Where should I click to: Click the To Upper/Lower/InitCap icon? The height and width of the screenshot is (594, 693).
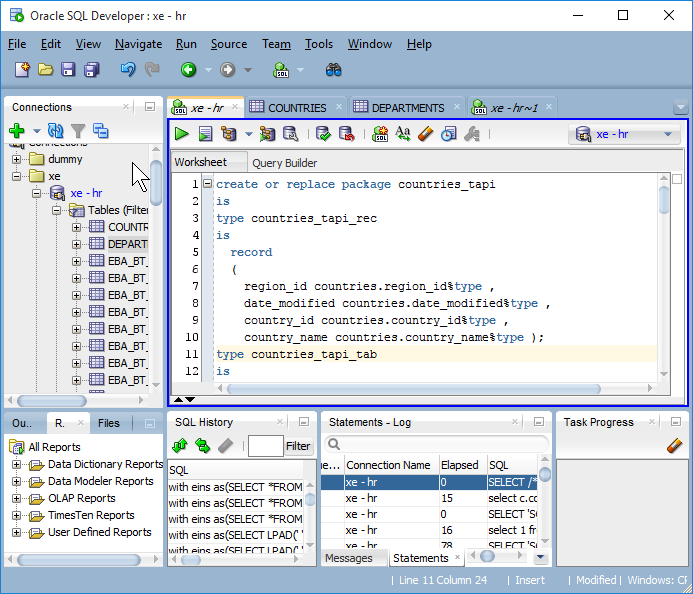[x=403, y=134]
